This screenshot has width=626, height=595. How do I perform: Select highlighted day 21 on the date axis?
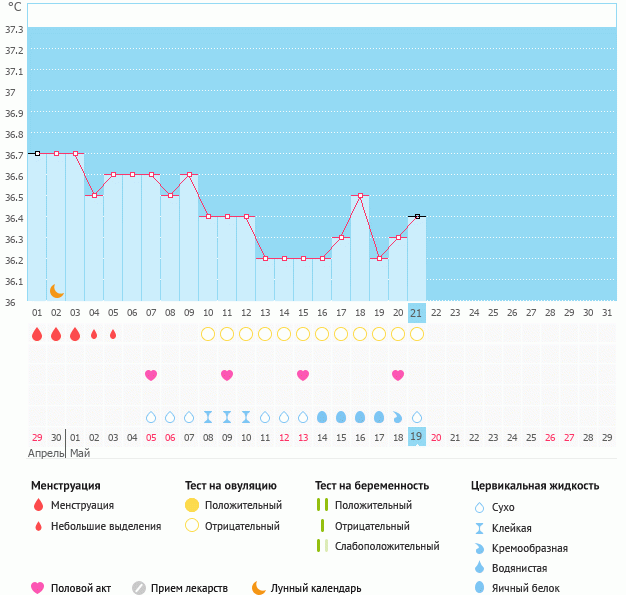tap(417, 313)
